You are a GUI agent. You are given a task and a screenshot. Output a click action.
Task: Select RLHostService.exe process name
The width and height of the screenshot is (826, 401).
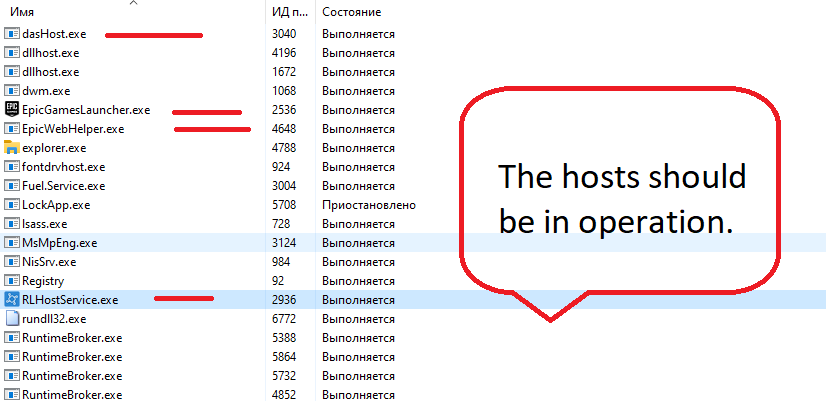(70, 300)
